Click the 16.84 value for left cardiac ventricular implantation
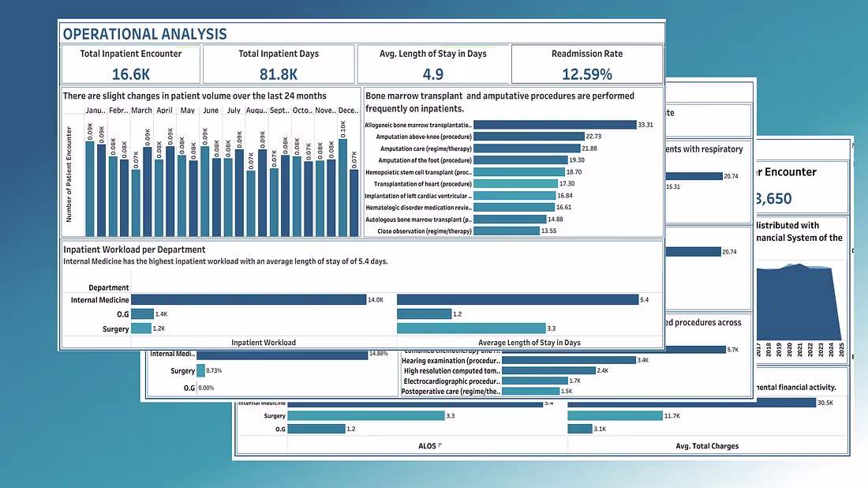Viewport: 868px width, 488px height. pyautogui.click(x=565, y=196)
